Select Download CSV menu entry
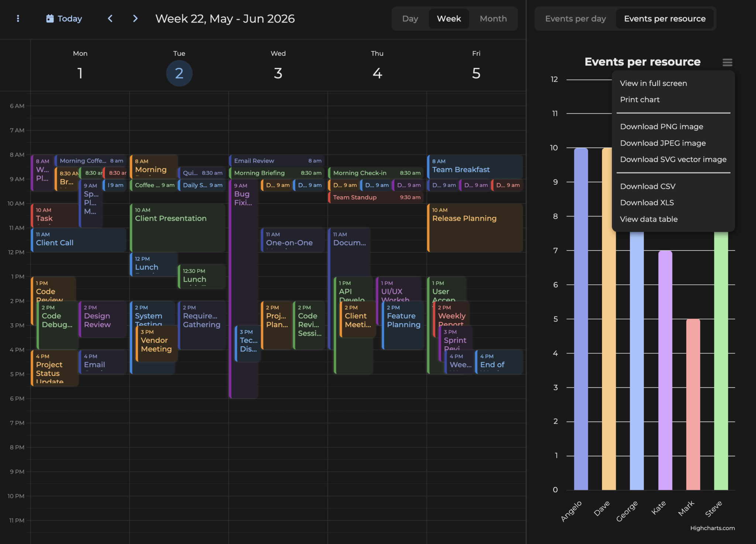This screenshot has height=544, width=756. coord(647,186)
